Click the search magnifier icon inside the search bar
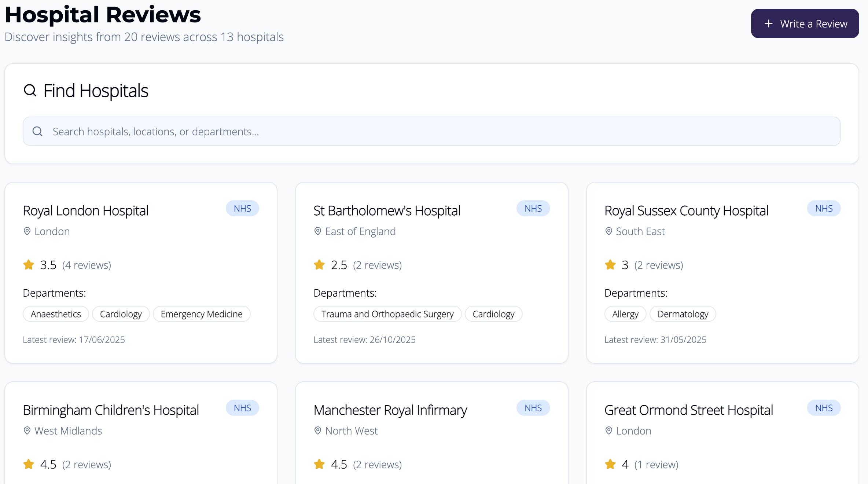 pos(37,131)
